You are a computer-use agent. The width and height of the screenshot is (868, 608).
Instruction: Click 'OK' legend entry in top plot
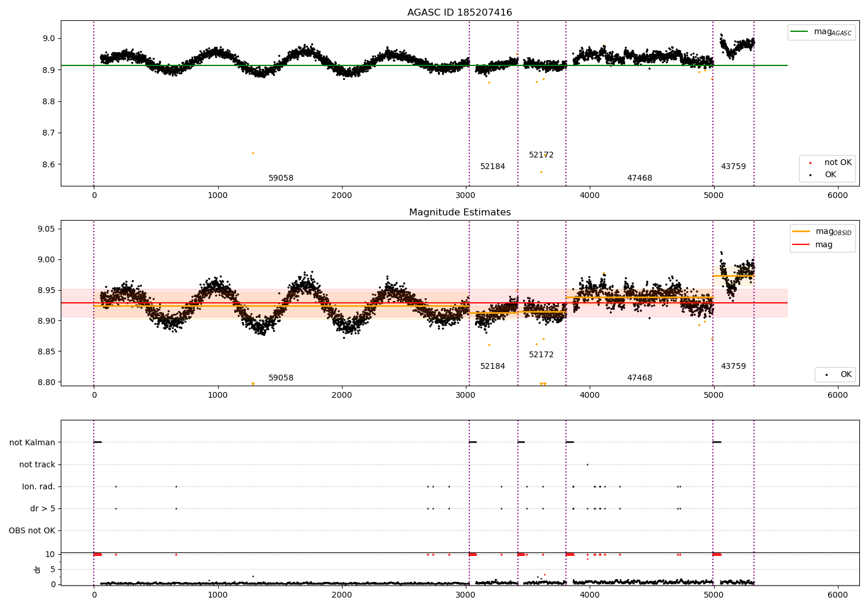point(822,175)
